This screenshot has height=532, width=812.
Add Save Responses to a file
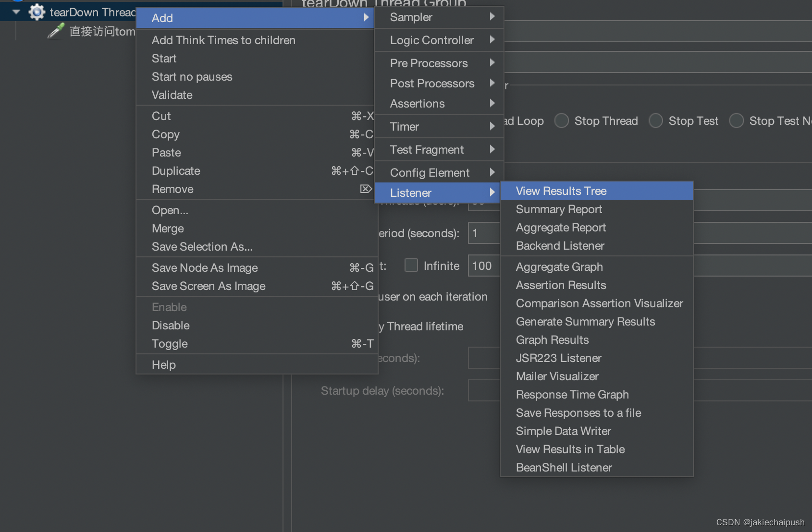(x=597, y=413)
